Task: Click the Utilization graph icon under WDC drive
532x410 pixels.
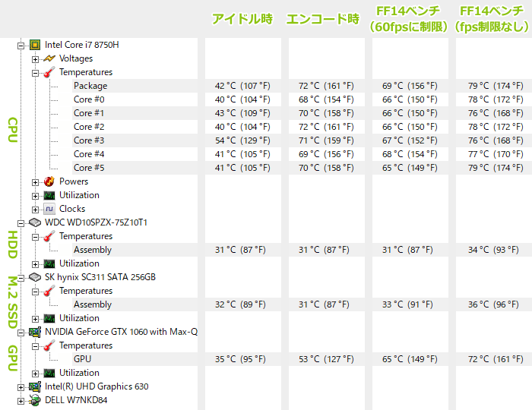Action: pyautogui.click(x=49, y=263)
